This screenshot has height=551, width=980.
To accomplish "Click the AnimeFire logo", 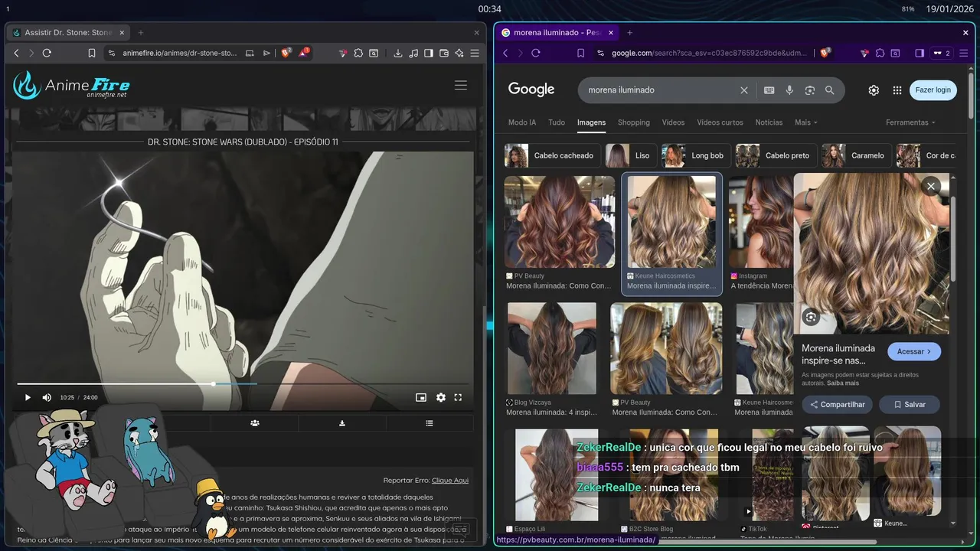I will [x=71, y=86].
